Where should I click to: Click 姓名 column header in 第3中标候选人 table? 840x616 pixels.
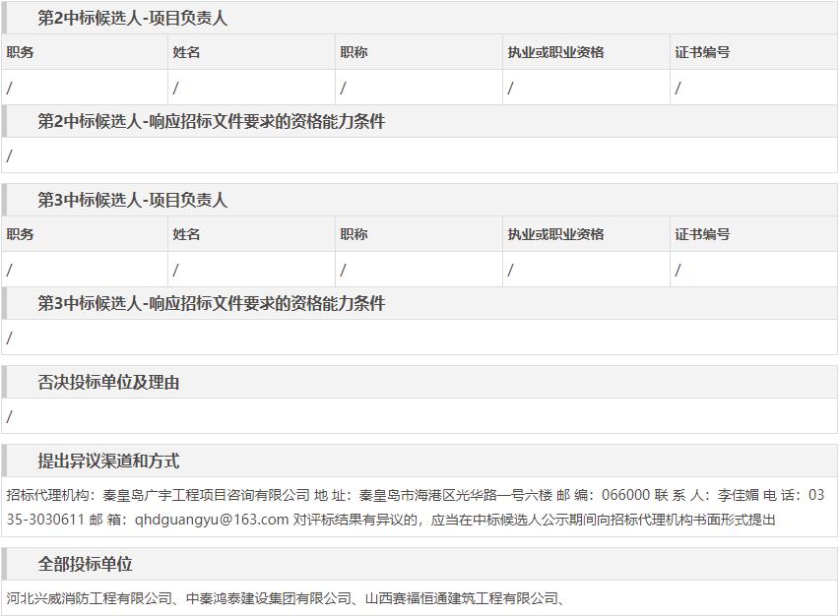click(187, 234)
